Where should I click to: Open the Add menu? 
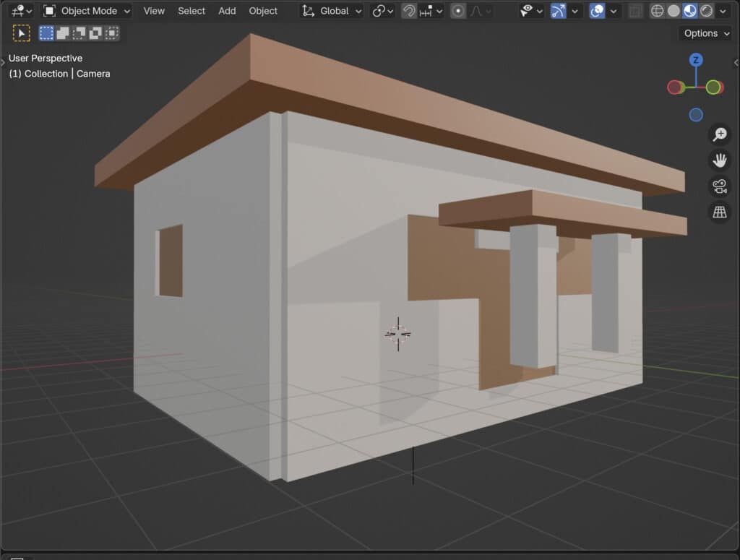coord(227,11)
